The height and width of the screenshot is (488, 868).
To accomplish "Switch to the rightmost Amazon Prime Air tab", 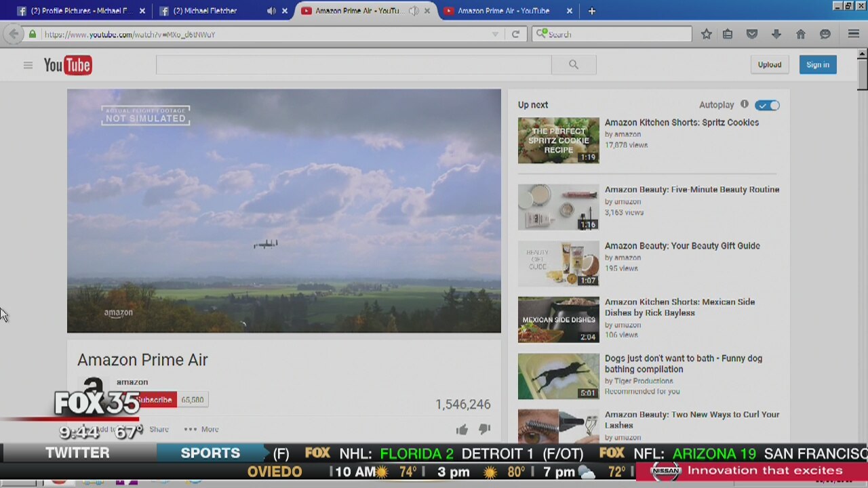I will 502,11.
